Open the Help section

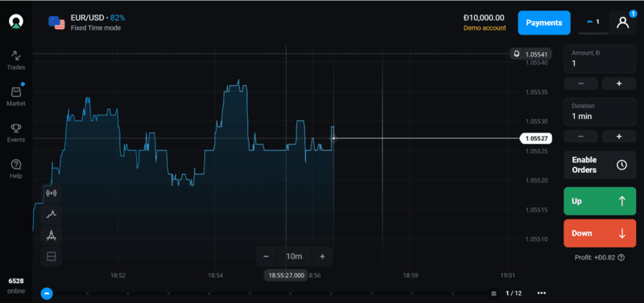pyautogui.click(x=16, y=169)
